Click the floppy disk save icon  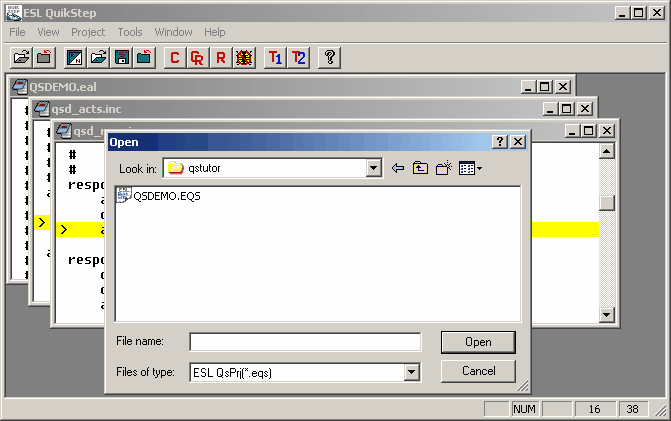pos(121,58)
